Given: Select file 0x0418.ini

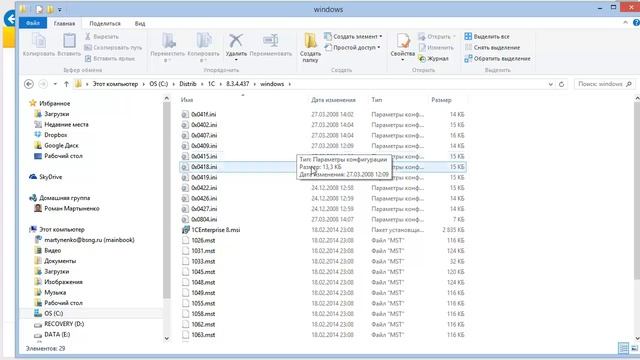Looking at the screenshot, I should coord(322,167).
